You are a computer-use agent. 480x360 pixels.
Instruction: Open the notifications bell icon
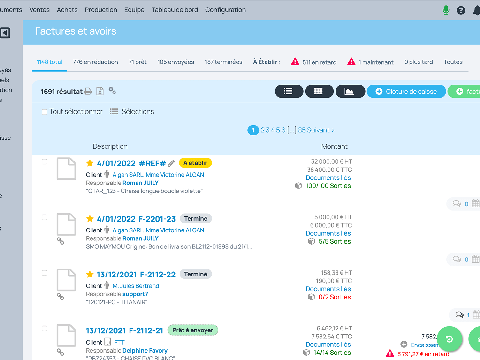(477, 10)
